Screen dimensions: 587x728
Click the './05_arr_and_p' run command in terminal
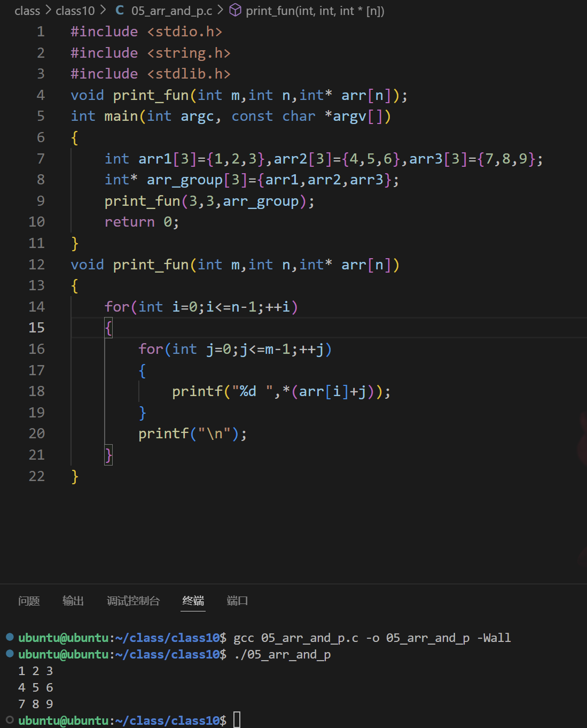(283, 654)
